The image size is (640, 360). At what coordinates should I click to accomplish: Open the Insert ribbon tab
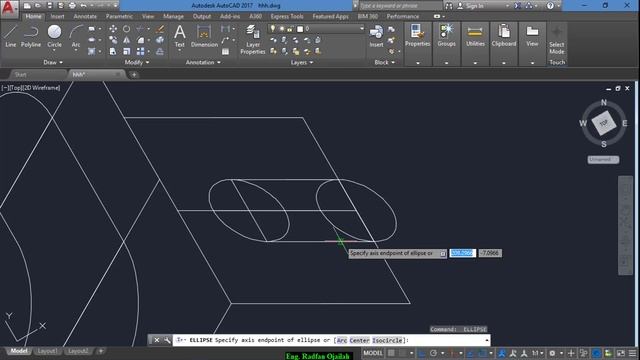point(57,16)
